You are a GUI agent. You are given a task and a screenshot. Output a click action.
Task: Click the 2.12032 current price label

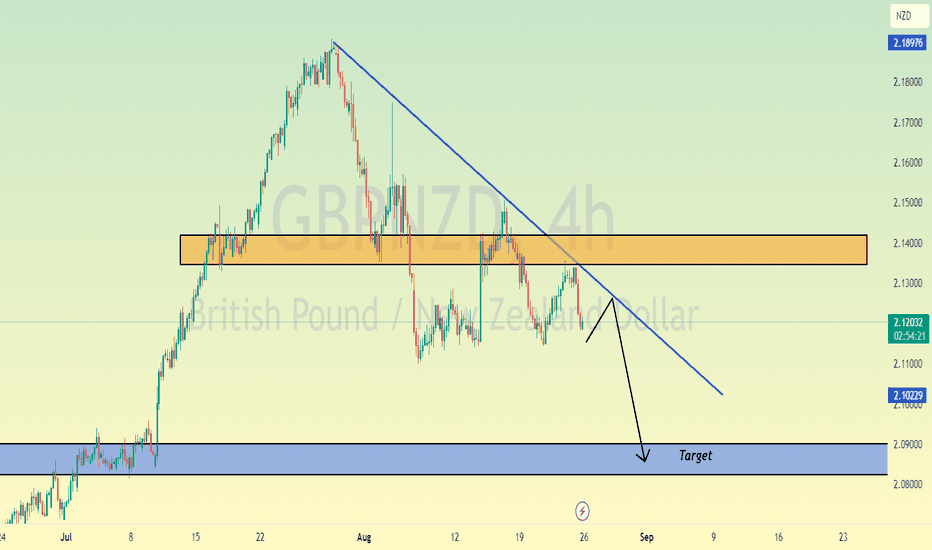(908, 322)
